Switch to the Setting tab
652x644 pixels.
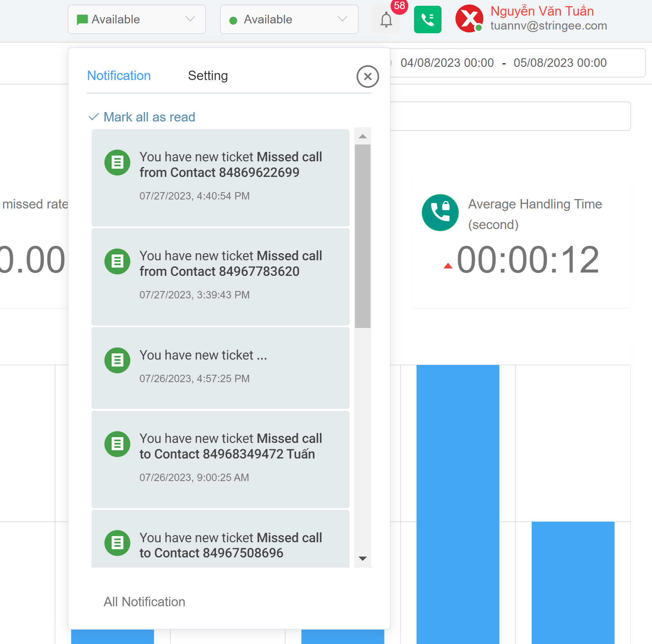(x=208, y=76)
